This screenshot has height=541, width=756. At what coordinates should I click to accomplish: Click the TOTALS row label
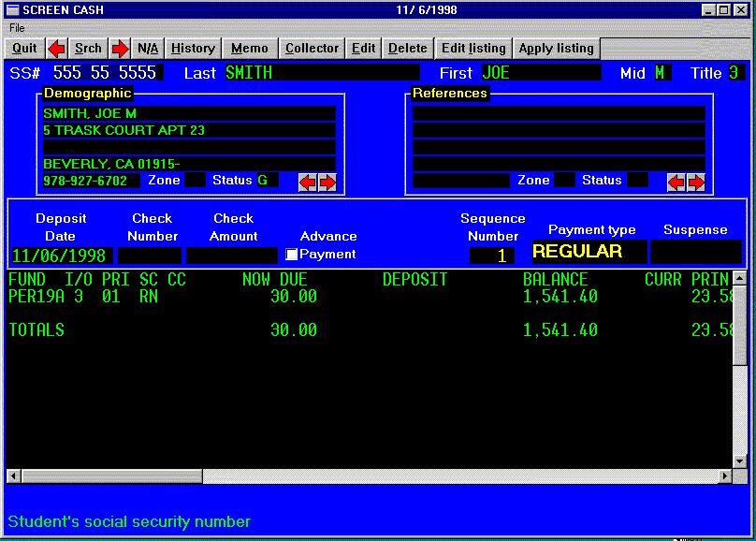[x=36, y=329]
